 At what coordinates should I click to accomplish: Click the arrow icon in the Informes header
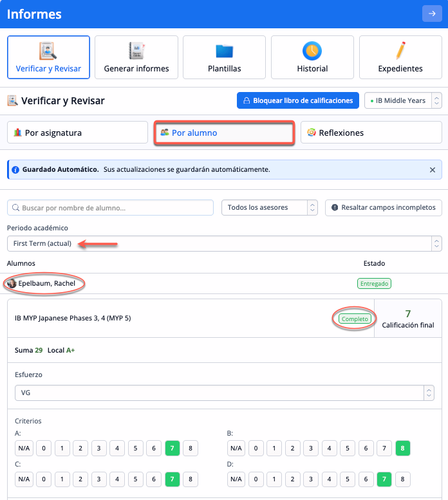431,14
